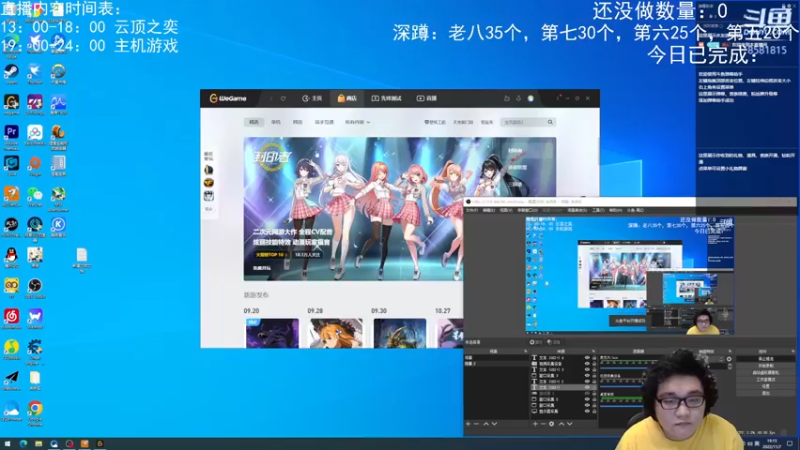Launch Adobe Premiere Pro desktop icon
Viewport: 800px width, 450px height.
point(11,132)
